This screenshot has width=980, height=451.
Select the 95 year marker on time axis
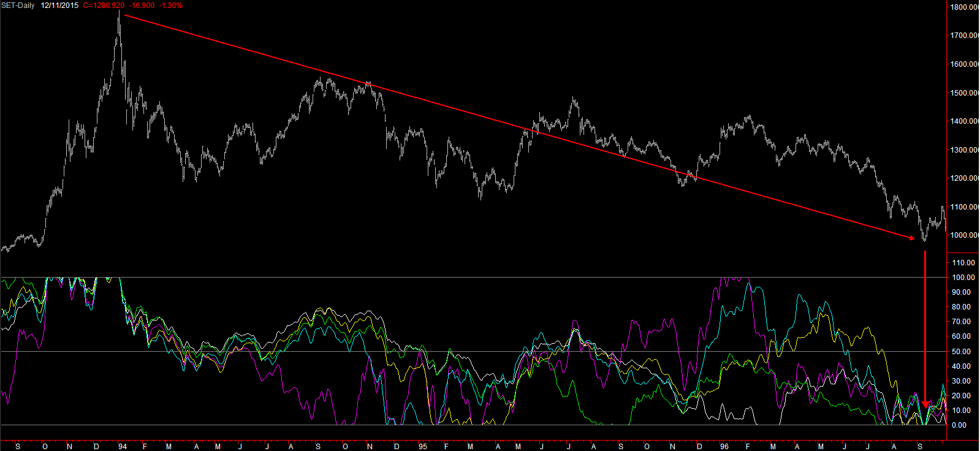click(423, 447)
